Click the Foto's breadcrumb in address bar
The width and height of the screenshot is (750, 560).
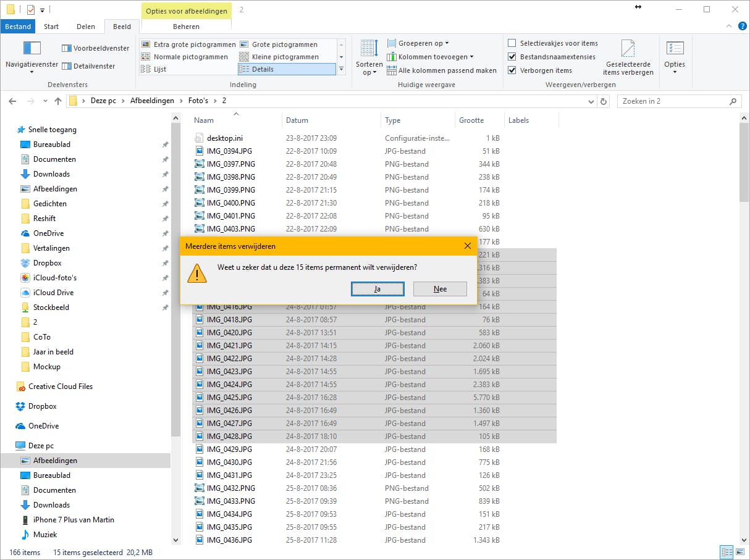click(198, 101)
